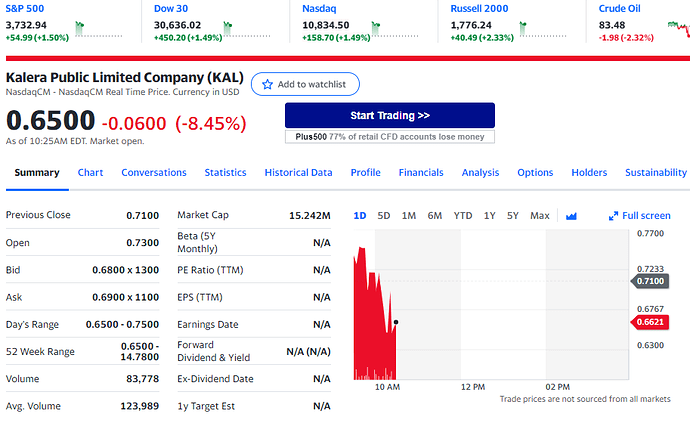Go to the Statistics tab
Image resolution: width=690 pixels, height=423 pixels.
(x=225, y=173)
